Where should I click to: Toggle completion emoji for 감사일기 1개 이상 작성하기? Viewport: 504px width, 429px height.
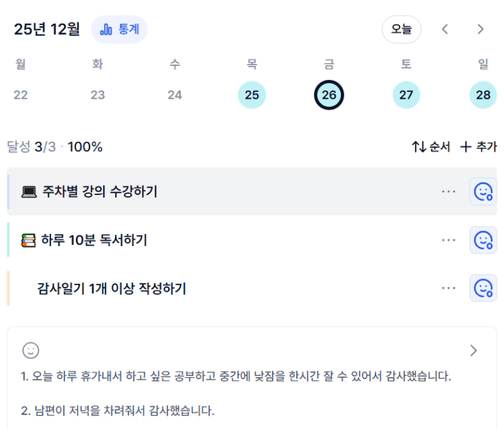tap(483, 288)
